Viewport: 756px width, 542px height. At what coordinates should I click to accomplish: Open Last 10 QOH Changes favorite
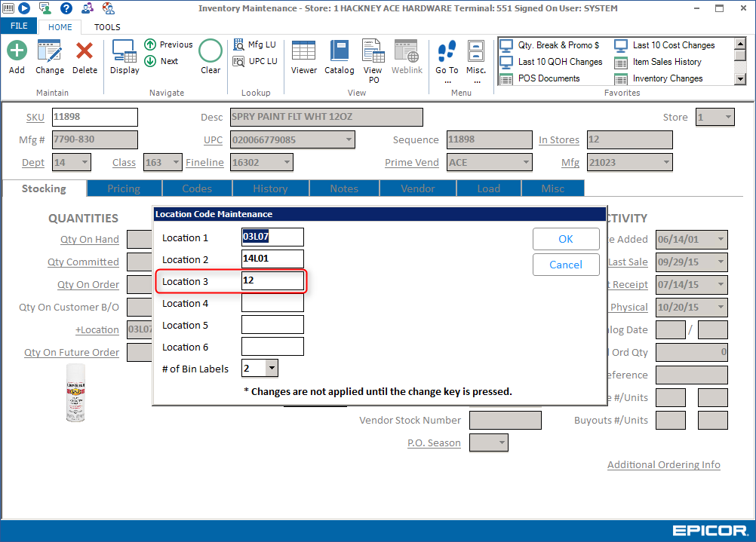click(552, 62)
